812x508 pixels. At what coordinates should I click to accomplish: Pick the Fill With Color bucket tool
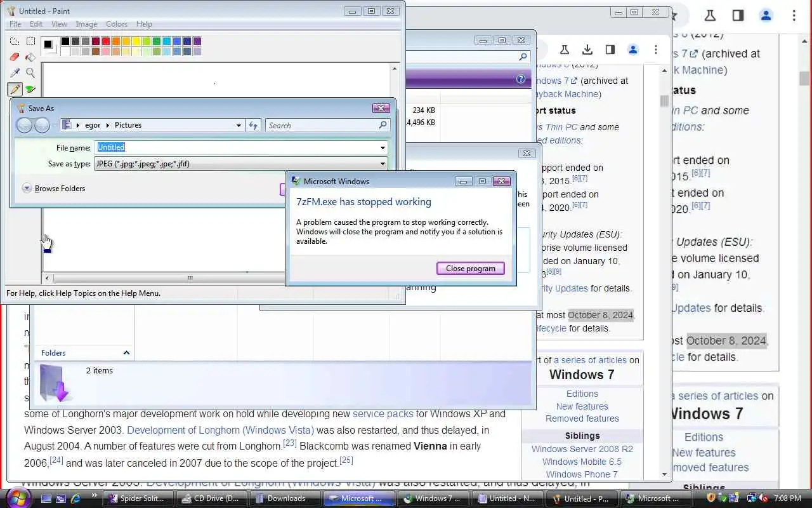(30, 57)
